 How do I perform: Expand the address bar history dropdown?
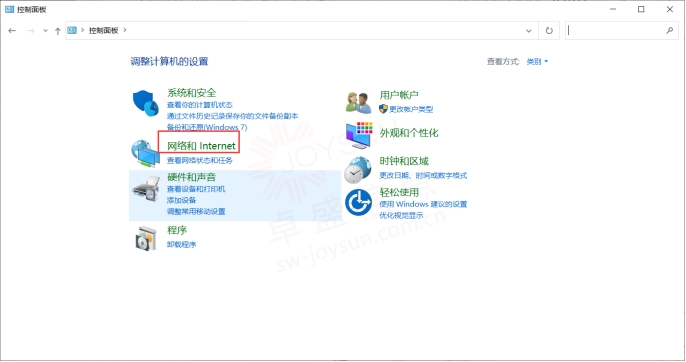click(528, 31)
